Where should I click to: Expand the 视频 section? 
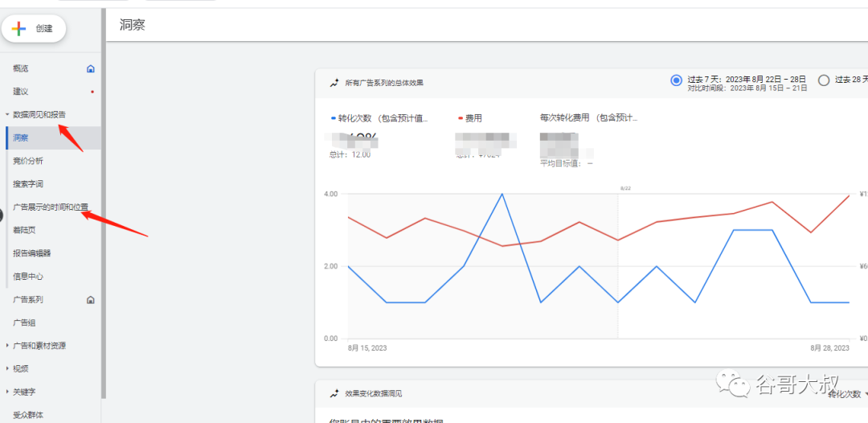tap(7, 369)
